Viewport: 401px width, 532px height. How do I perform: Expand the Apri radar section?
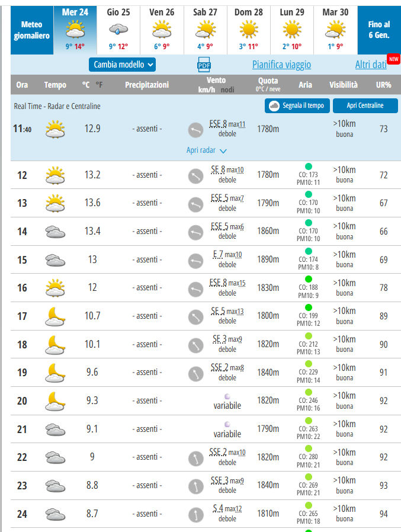[206, 150]
